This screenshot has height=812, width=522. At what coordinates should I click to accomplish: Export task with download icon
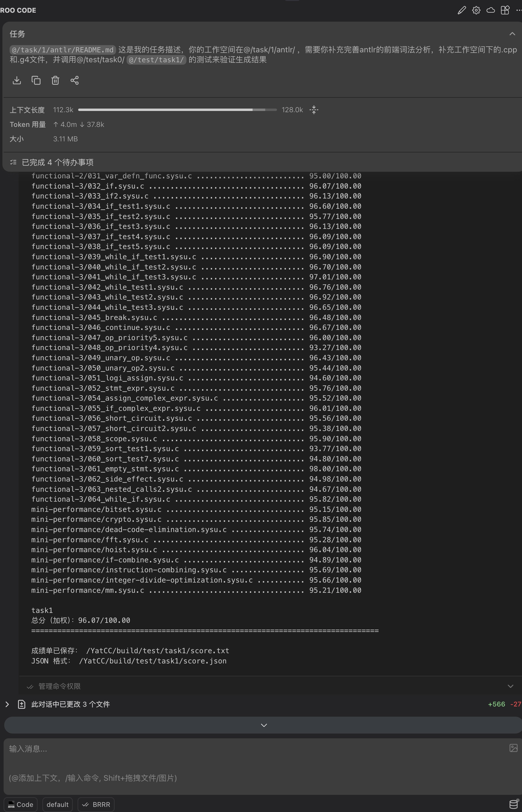click(x=17, y=80)
